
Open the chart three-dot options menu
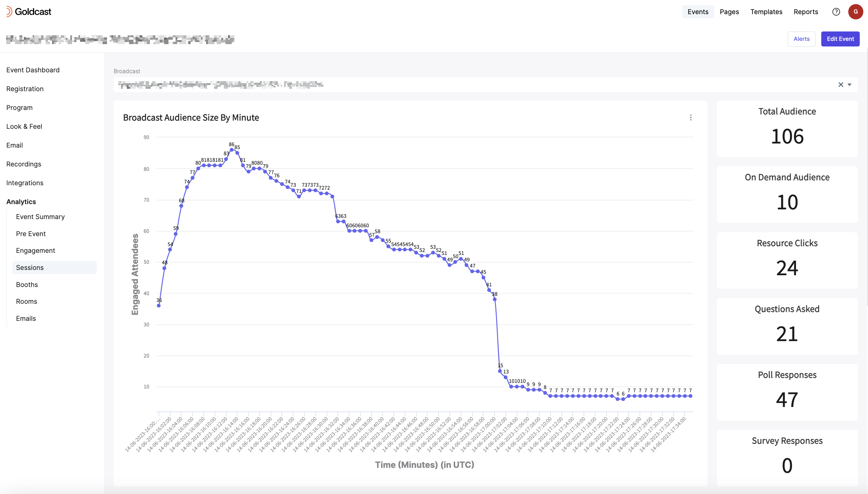tap(691, 117)
